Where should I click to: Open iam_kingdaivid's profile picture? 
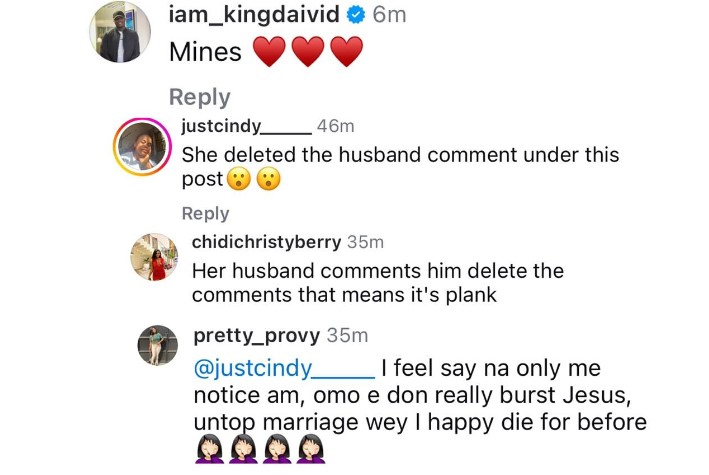pos(121,32)
